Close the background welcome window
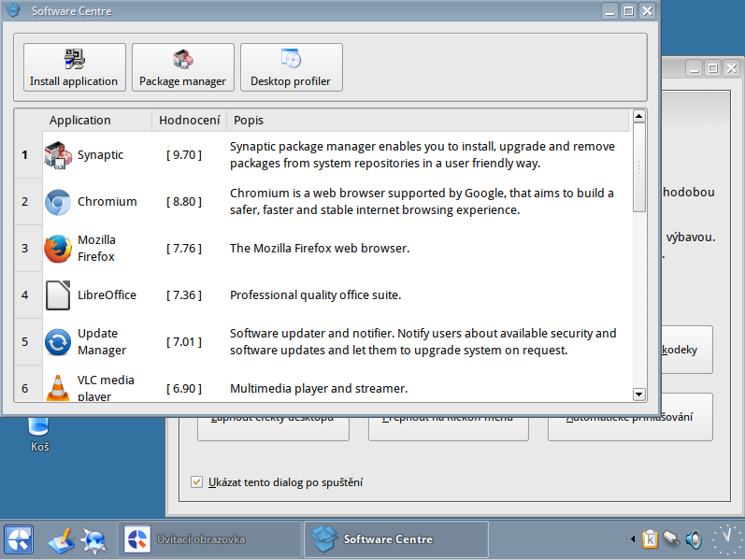This screenshot has width=745, height=560. (732, 68)
